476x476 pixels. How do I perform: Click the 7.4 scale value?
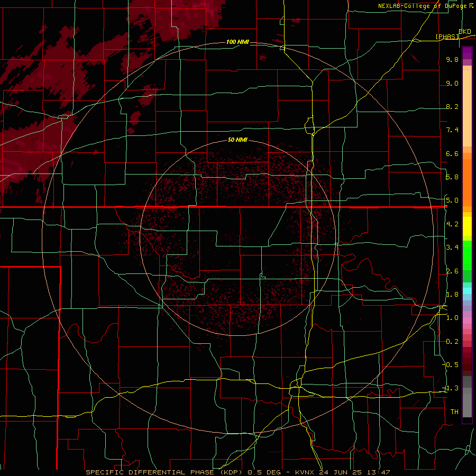tap(452, 130)
